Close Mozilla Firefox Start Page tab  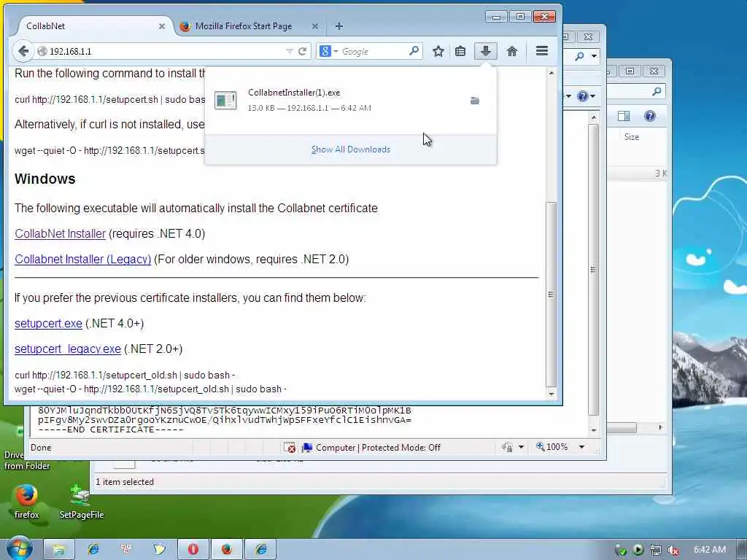pyautogui.click(x=315, y=26)
